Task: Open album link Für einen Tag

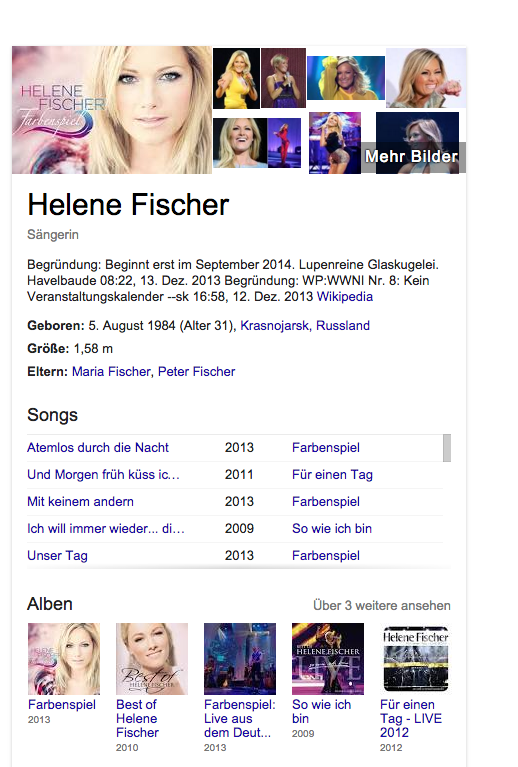Action: 332,474
